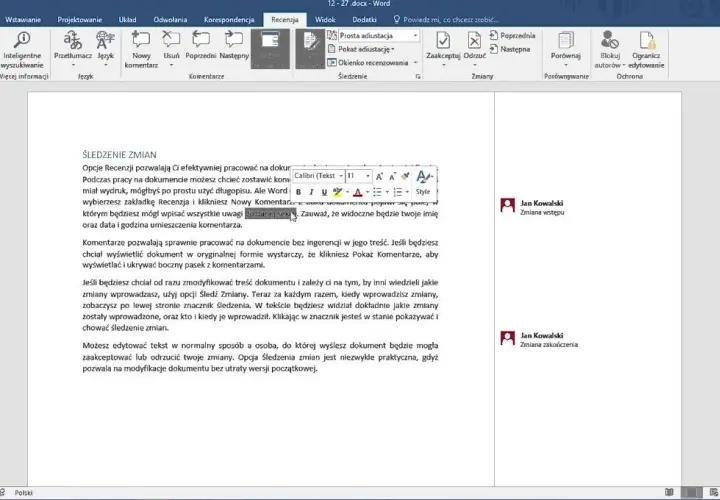Apply bullet list from mini toolbar
This screenshot has height=500, width=720.
pyautogui.click(x=377, y=192)
